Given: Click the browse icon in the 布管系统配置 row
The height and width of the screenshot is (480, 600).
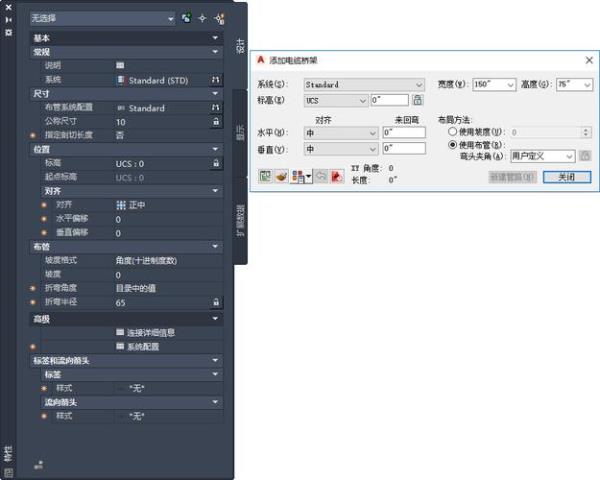Looking at the screenshot, I should pos(216,108).
